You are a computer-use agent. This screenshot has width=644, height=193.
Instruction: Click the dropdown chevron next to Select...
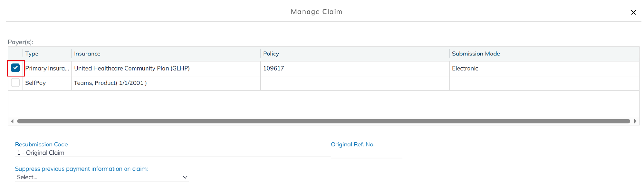[185, 177]
